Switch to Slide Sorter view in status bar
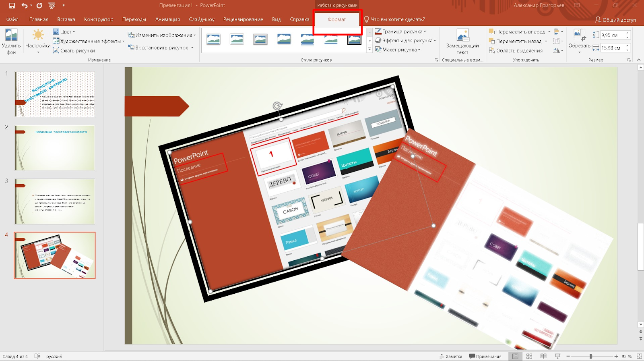Screen dimensions: 644x361 point(529,356)
